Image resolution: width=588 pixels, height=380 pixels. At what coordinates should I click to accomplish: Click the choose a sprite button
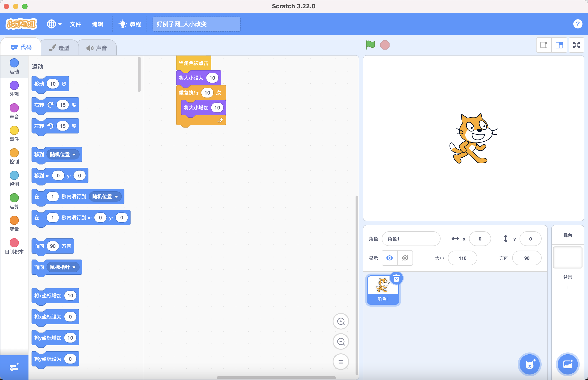529,364
